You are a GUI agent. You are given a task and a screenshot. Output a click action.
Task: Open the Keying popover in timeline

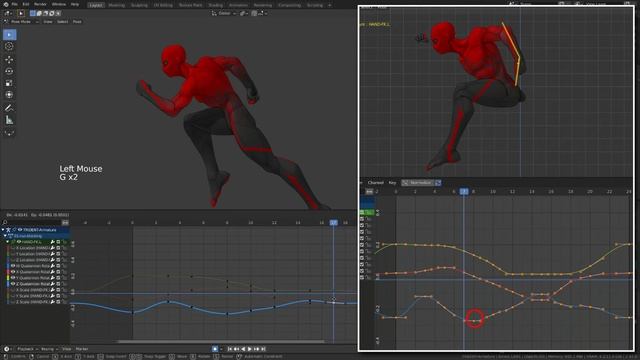pyautogui.click(x=49, y=349)
